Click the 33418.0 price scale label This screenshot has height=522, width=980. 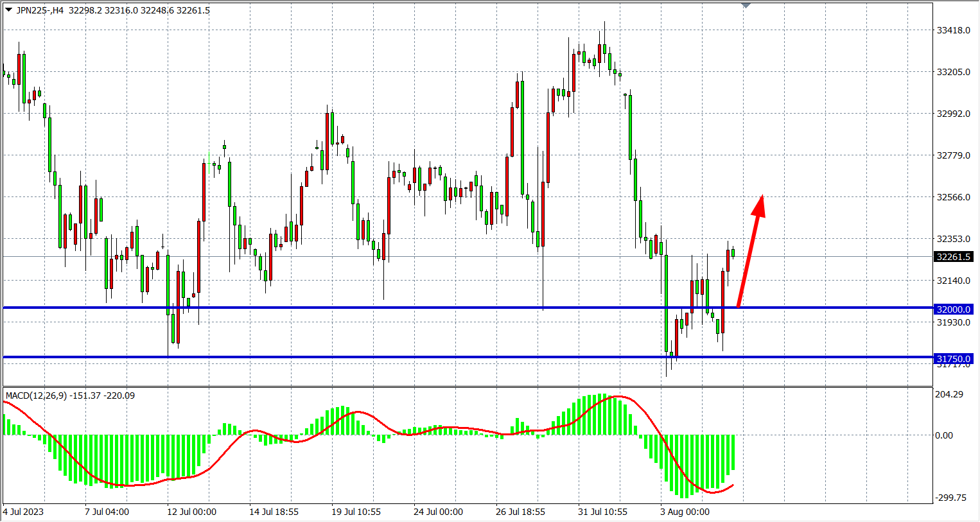(953, 30)
